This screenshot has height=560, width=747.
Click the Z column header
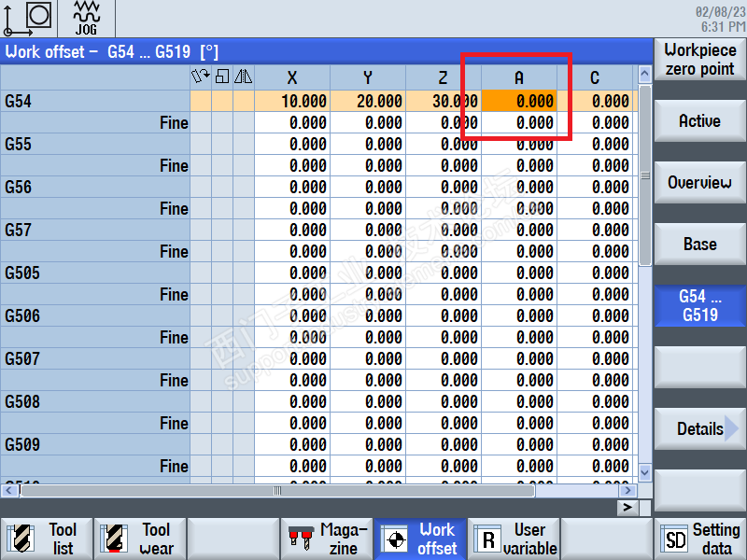pos(444,77)
